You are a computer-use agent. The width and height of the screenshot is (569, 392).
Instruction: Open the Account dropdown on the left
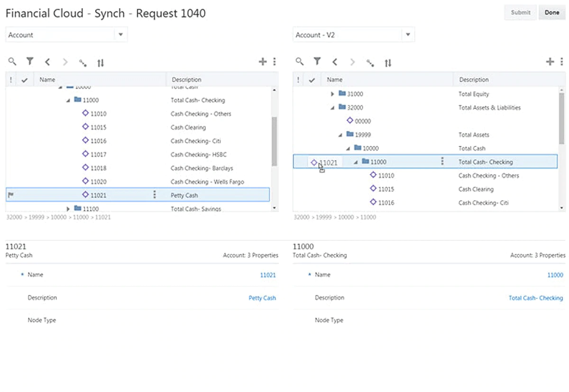pos(120,35)
